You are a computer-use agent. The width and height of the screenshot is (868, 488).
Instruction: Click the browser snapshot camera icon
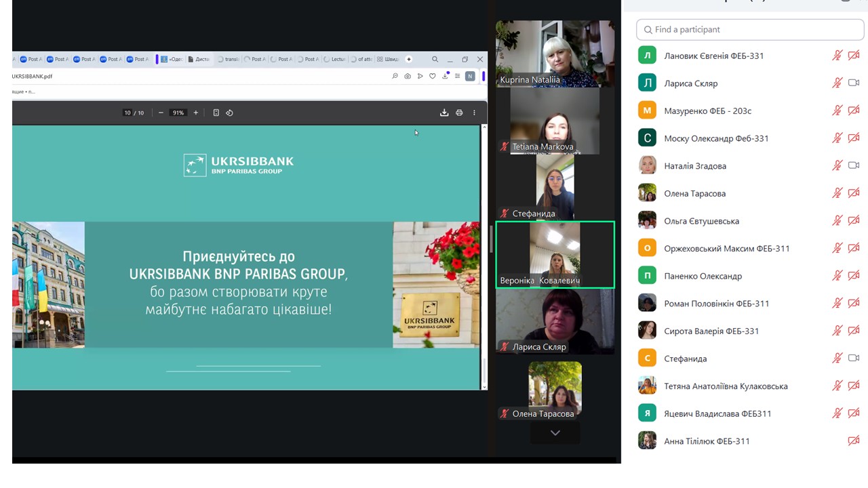point(408,77)
